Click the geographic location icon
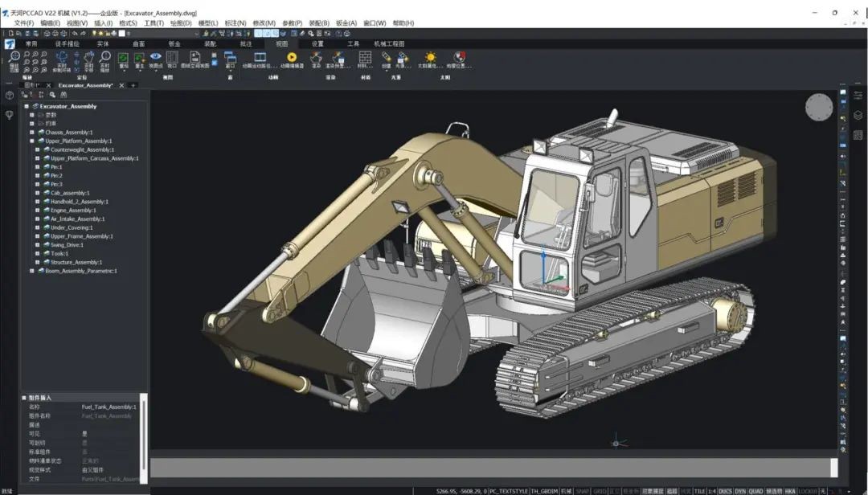The height and width of the screenshot is (495, 868). pos(459,57)
